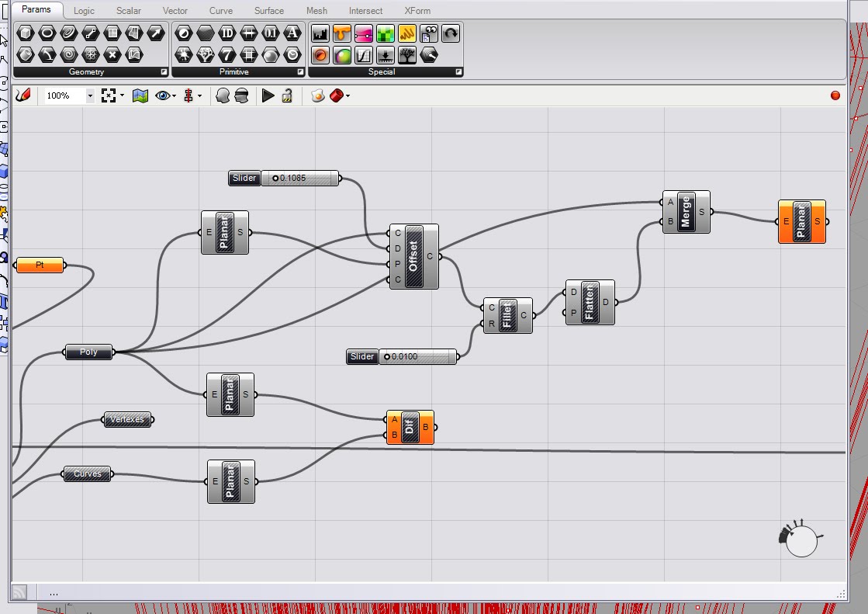The width and height of the screenshot is (868, 614).
Task: Click the zoom extents frame icon
Action: pos(109,96)
